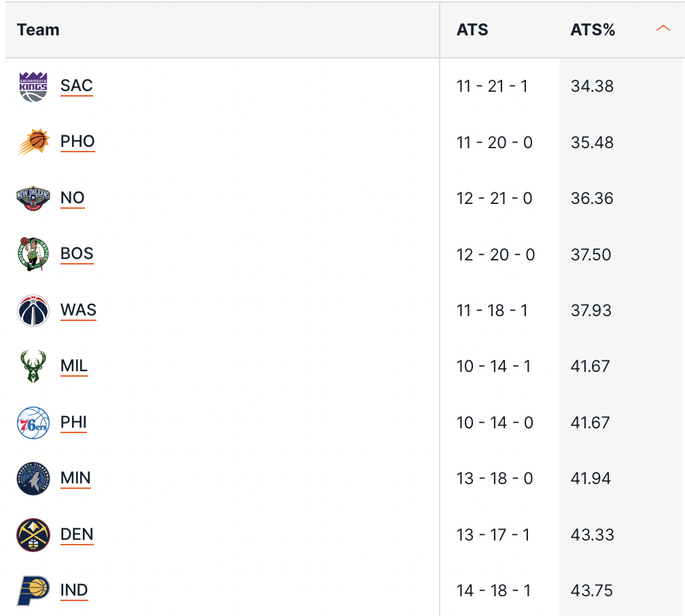This screenshot has width=685, height=616.
Task: Sort by the Team column header
Action: [x=38, y=30]
